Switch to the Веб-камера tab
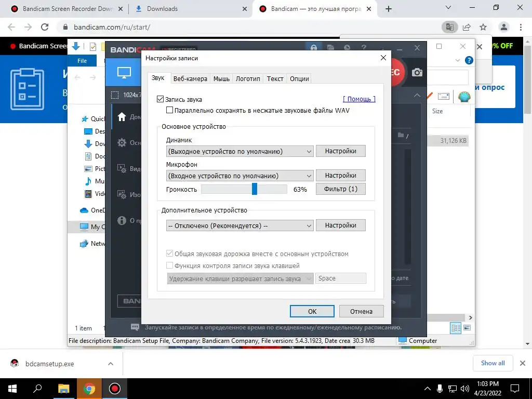 pos(190,79)
